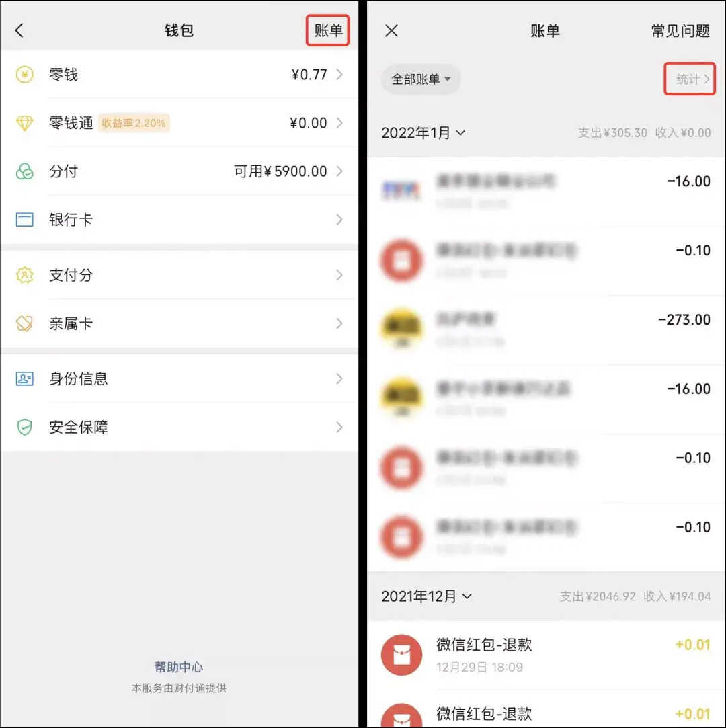The height and width of the screenshot is (728, 726).
Task: Close the 账单 page with the X
Action: (x=391, y=31)
